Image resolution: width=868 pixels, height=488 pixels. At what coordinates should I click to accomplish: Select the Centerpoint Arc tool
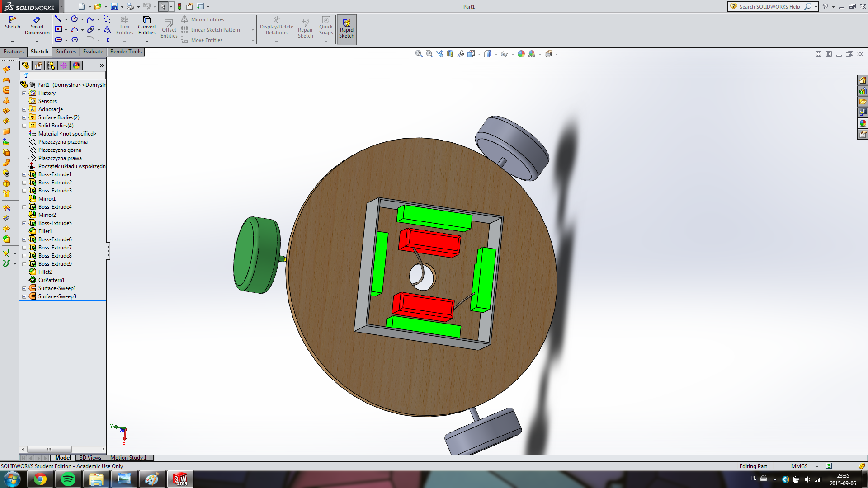[x=75, y=29]
